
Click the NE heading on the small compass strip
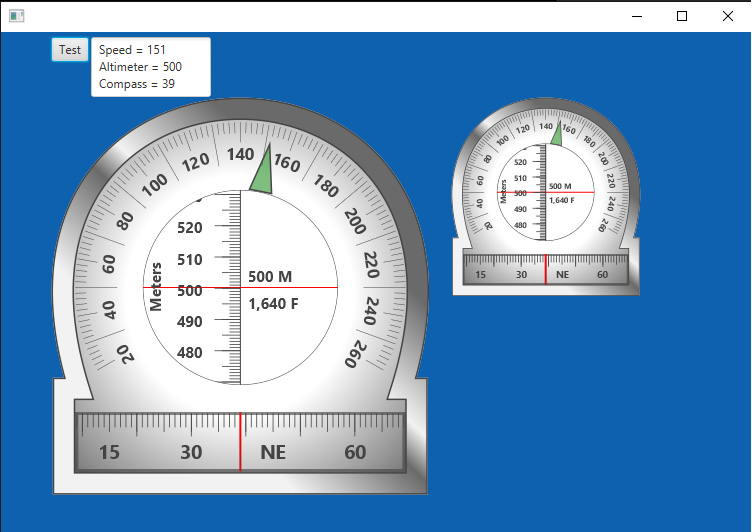[x=562, y=275]
